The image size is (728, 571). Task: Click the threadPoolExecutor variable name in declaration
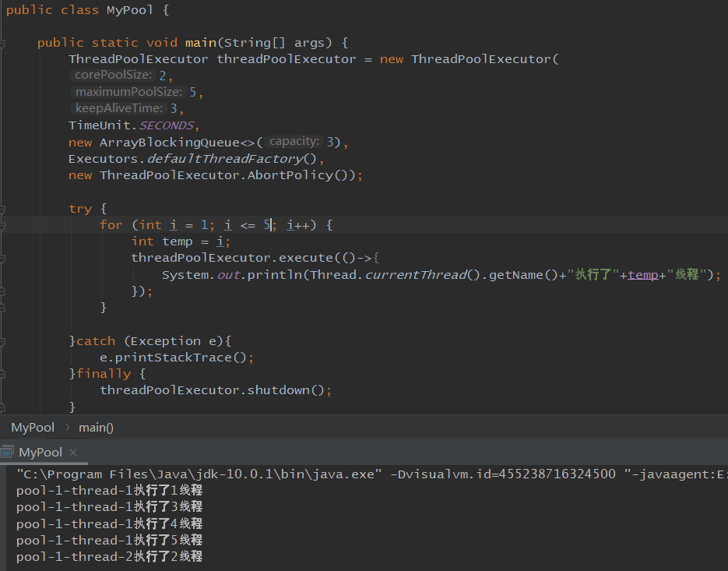pos(287,59)
